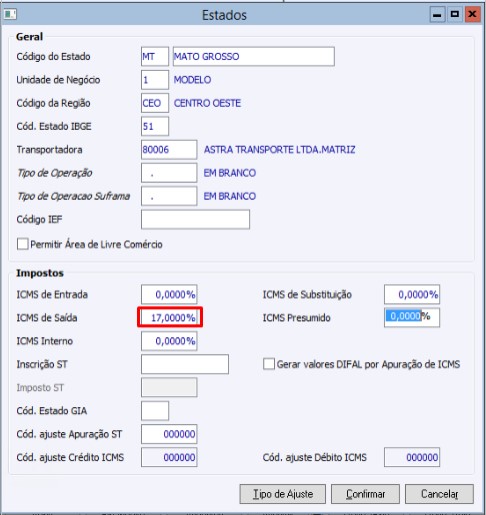Click the Cód. ajuste Crédito ICMS field
Screen dimensions: 486x515
(x=169, y=457)
